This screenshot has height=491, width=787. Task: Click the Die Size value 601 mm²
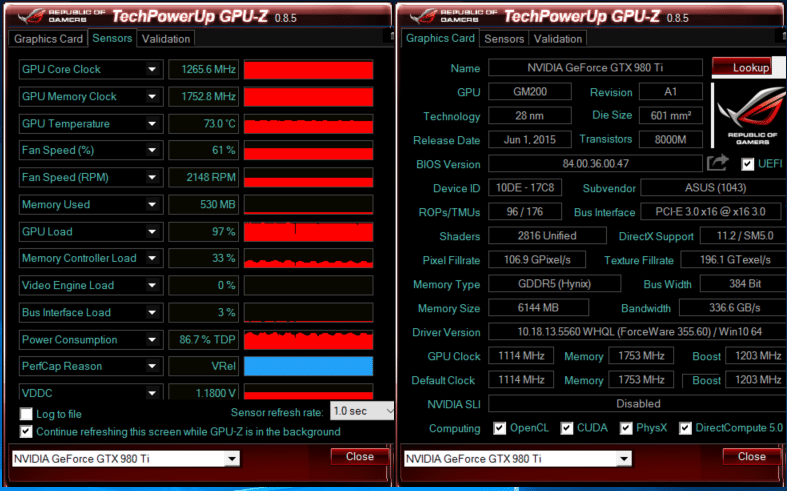tap(671, 115)
